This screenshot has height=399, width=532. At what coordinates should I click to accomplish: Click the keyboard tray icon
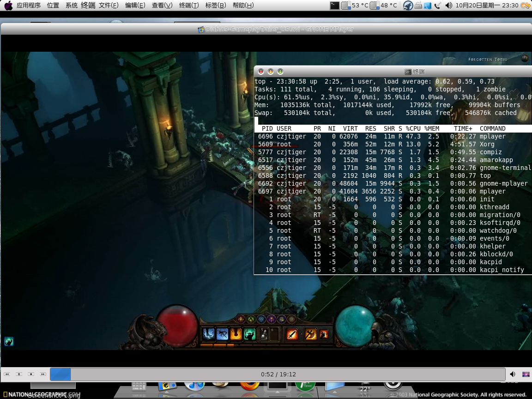[x=418, y=6]
